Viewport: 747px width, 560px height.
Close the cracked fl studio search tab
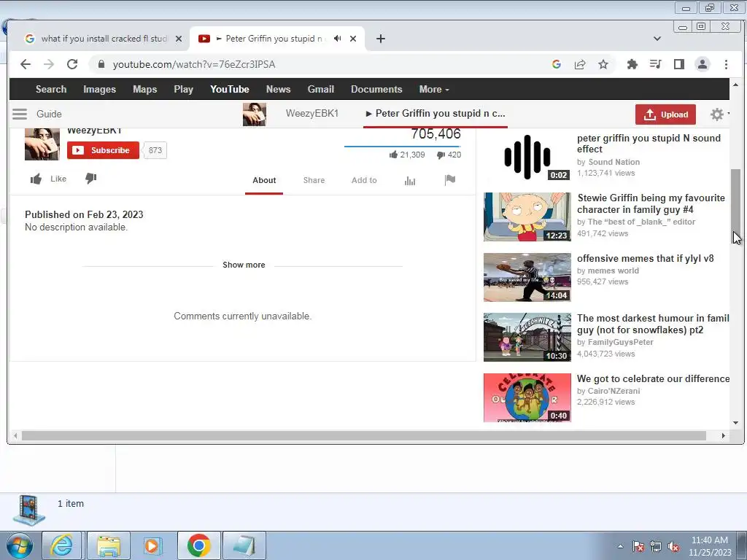coord(179,39)
